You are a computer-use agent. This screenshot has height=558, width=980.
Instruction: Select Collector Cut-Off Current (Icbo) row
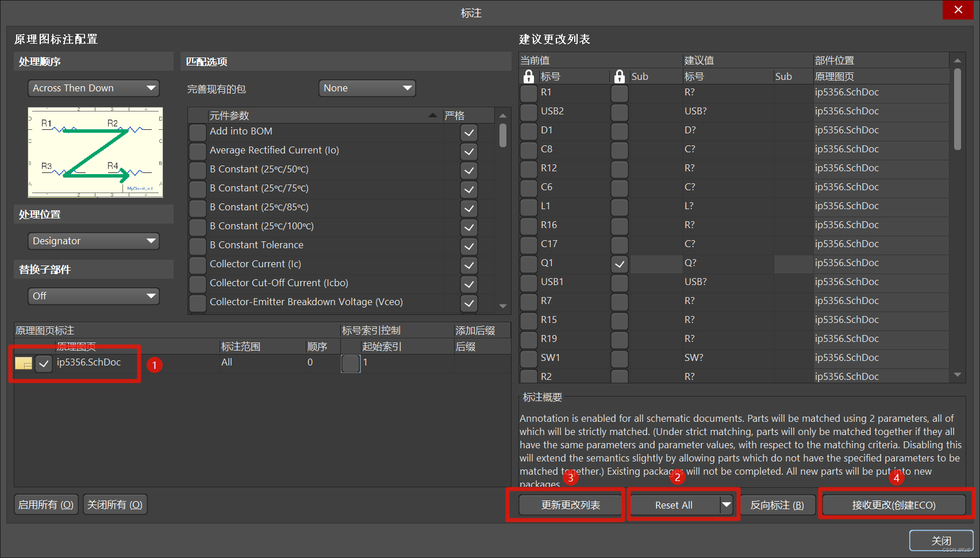click(x=341, y=283)
